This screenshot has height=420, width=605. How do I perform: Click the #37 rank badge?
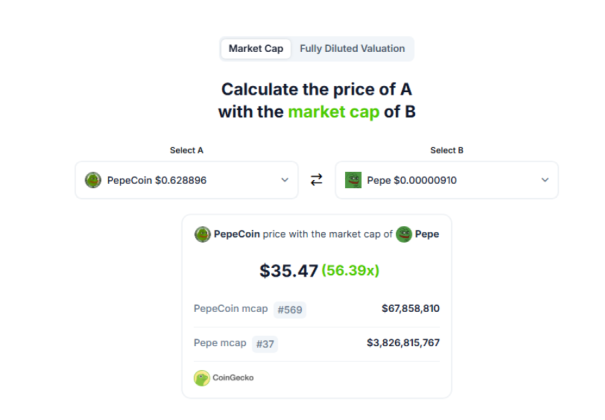coord(265,344)
